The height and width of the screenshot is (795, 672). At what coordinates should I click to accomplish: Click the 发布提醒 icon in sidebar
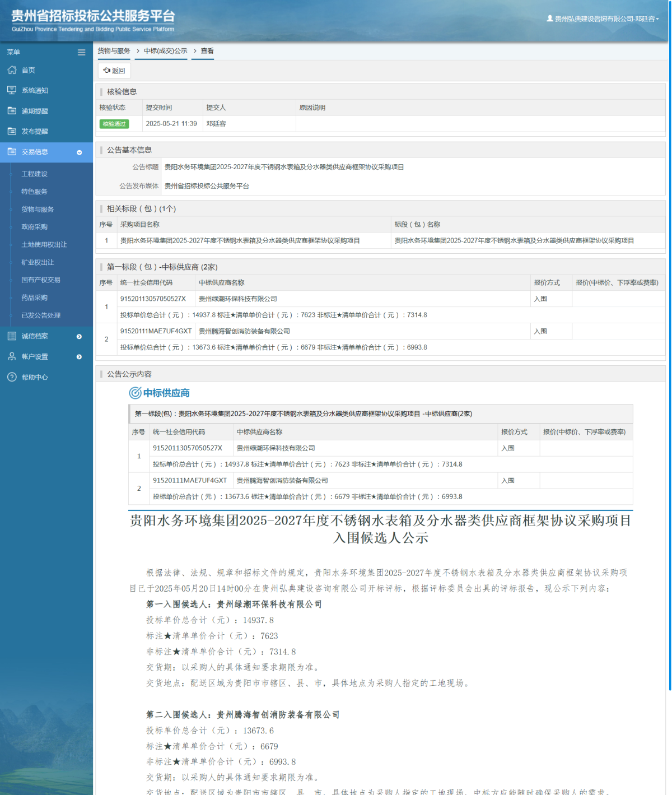(x=11, y=131)
